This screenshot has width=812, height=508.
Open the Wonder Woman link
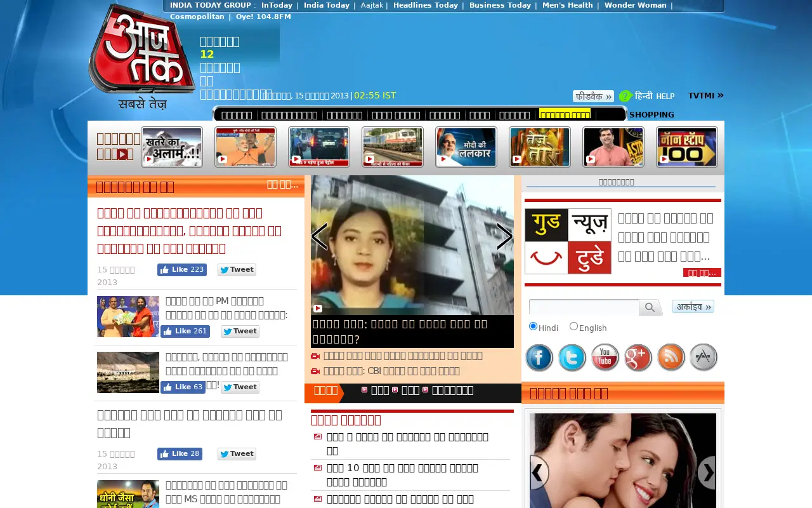click(x=636, y=5)
